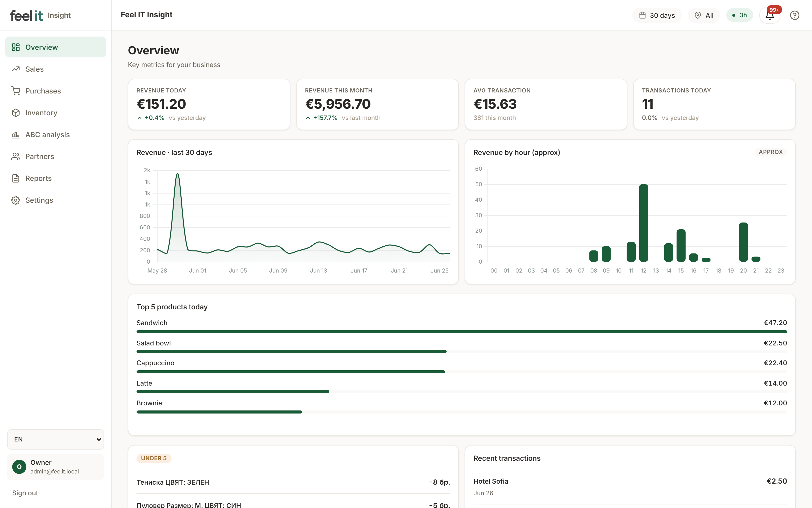Click the €47.20 Sandwich value
Image resolution: width=812 pixels, height=508 pixels.
(775, 323)
